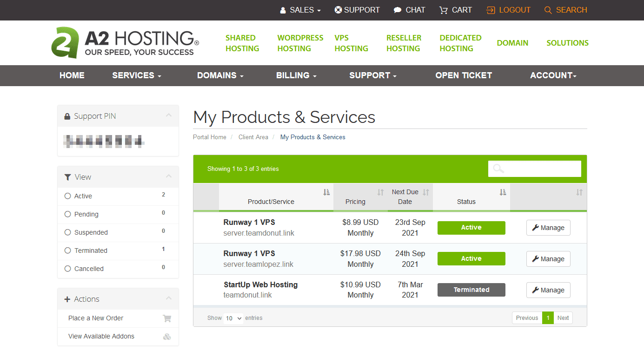Open the Sales dropdown in top bar
This screenshot has height=359, width=644.
point(300,10)
